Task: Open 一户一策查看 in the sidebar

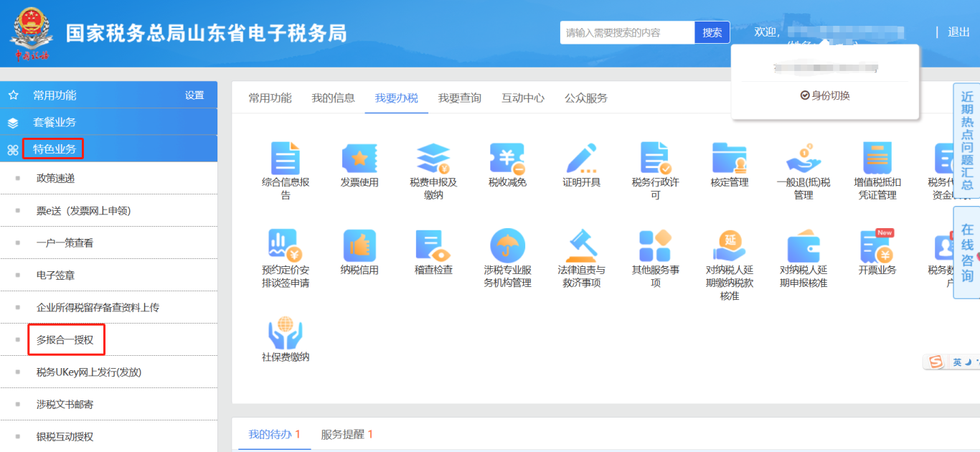Action: [65, 243]
